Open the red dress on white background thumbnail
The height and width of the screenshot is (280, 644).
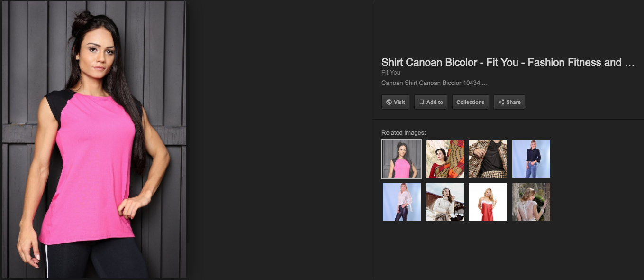click(488, 202)
